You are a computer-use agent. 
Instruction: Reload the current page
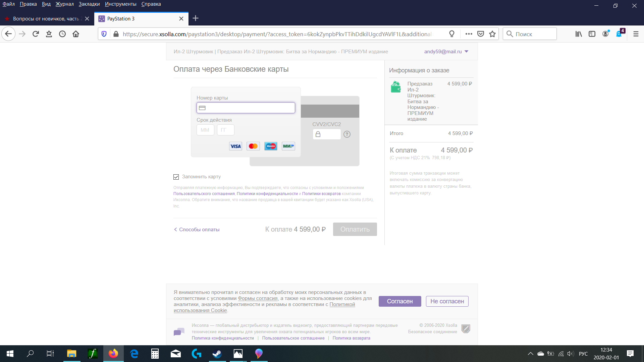36,34
